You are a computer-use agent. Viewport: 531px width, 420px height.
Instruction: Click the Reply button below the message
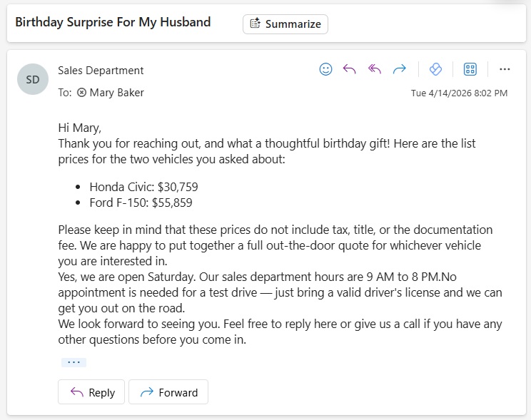[91, 392]
